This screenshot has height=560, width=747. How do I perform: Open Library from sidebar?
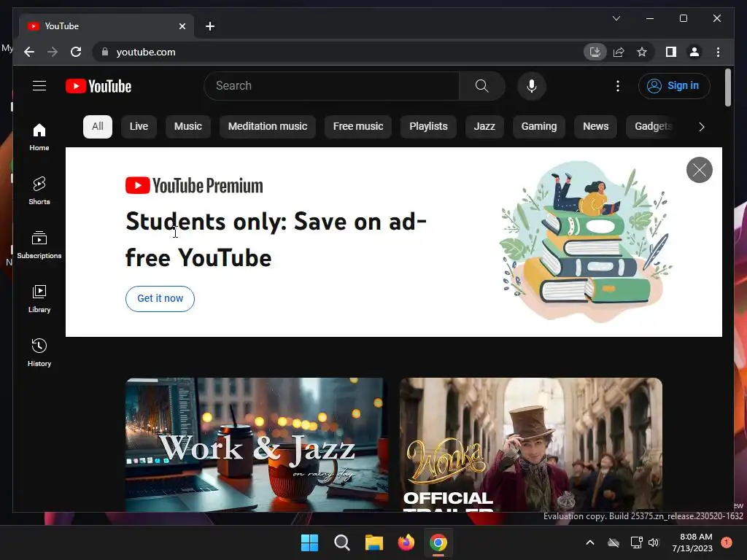pyautogui.click(x=39, y=298)
